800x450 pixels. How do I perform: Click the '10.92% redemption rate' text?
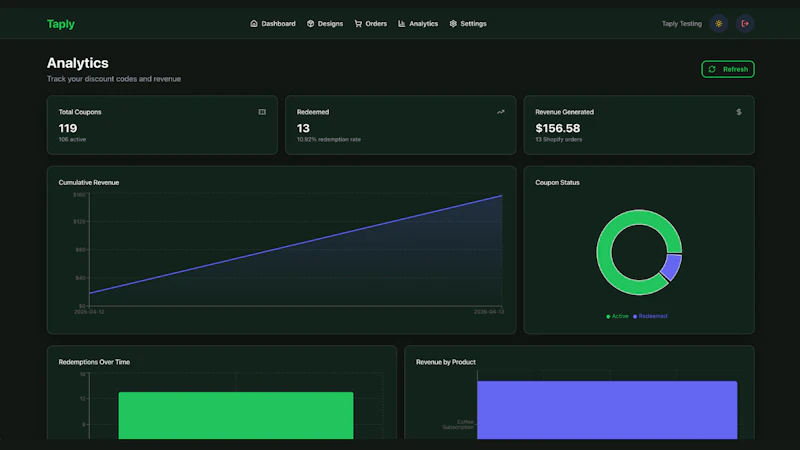click(329, 139)
